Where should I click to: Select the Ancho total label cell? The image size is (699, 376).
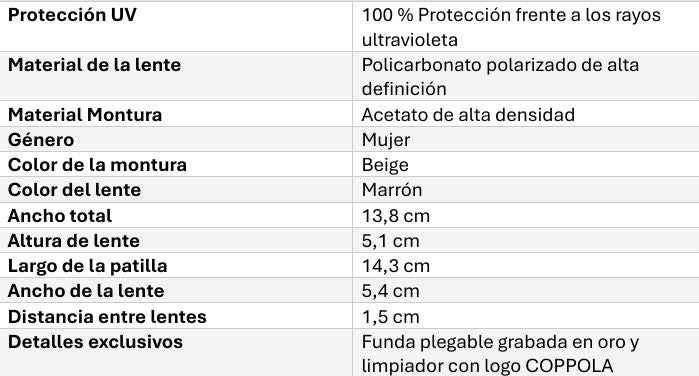click(x=176, y=215)
